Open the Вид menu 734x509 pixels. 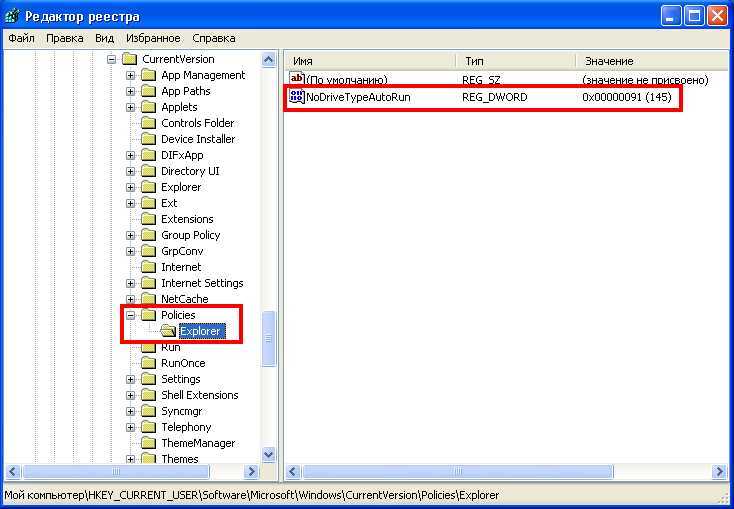[104, 38]
